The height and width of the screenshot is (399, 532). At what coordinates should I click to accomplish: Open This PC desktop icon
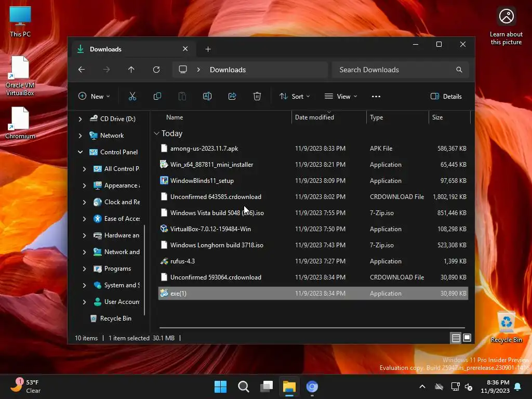(x=20, y=22)
